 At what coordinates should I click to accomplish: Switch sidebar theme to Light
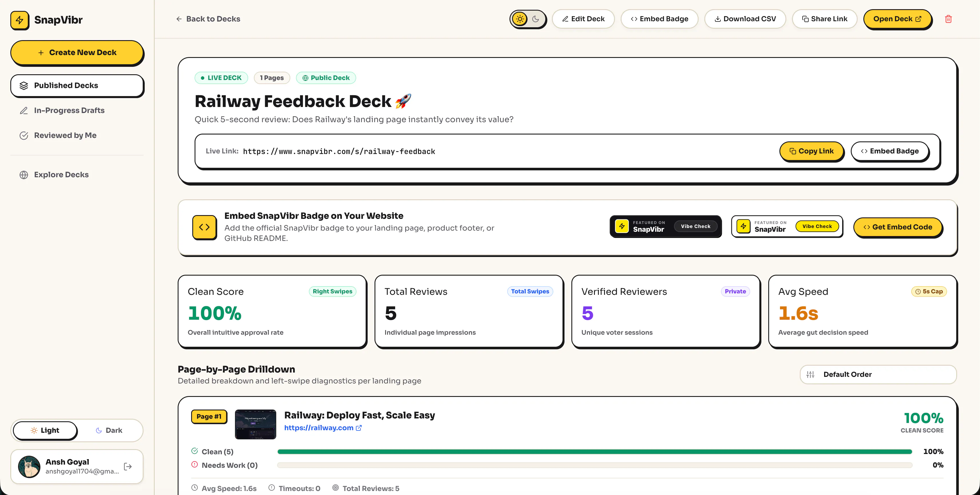coord(45,431)
